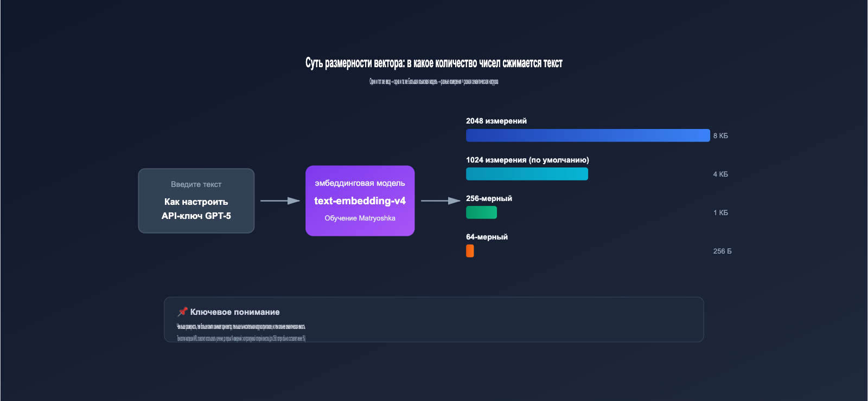868x401 pixels.
Task: Click the Ключевое понимание heading
Action: coord(235,312)
